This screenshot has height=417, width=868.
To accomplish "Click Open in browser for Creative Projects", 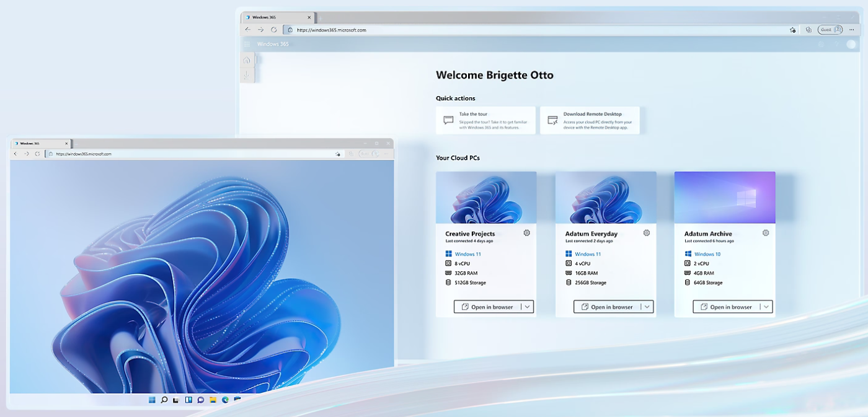I will pyautogui.click(x=487, y=307).
